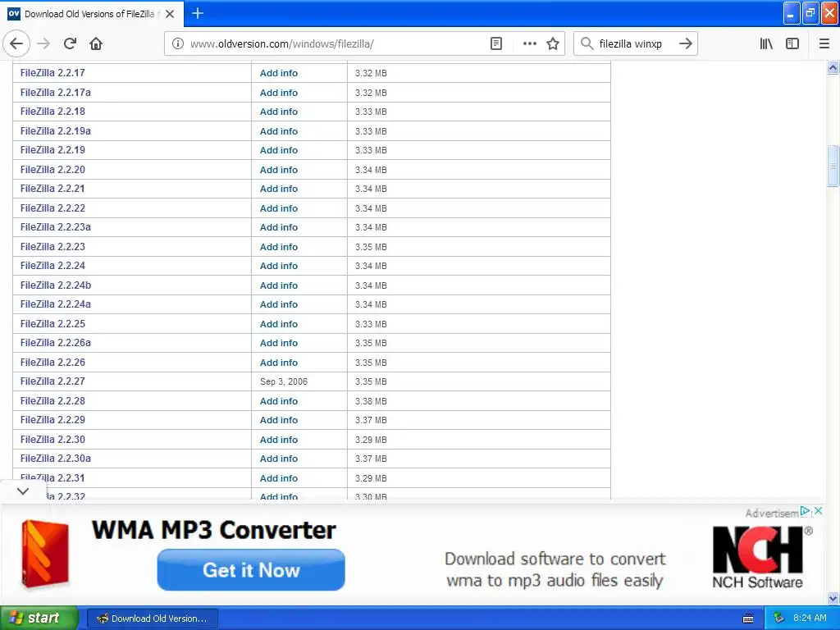Viewport: 840px width, 630px height.
Task: Click the 8:24 AM system clock
Action: [810, 619]
